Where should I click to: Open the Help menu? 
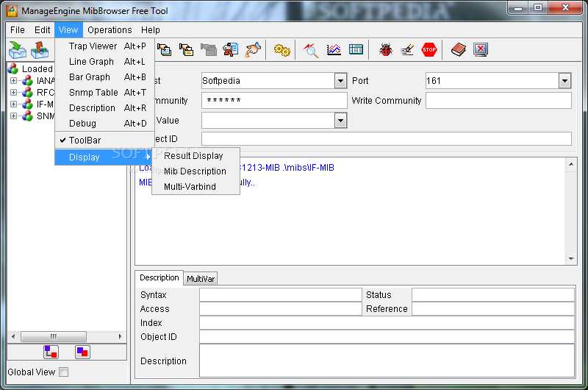151,30
